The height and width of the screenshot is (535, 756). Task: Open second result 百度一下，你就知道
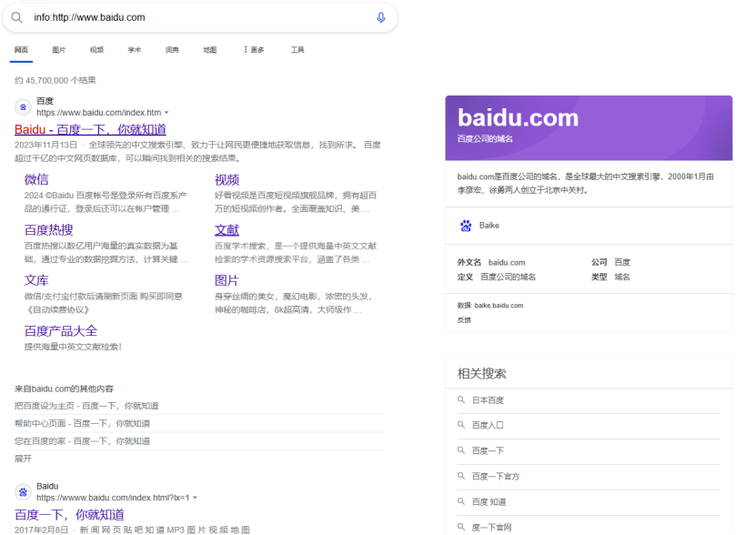click(69, 515)
